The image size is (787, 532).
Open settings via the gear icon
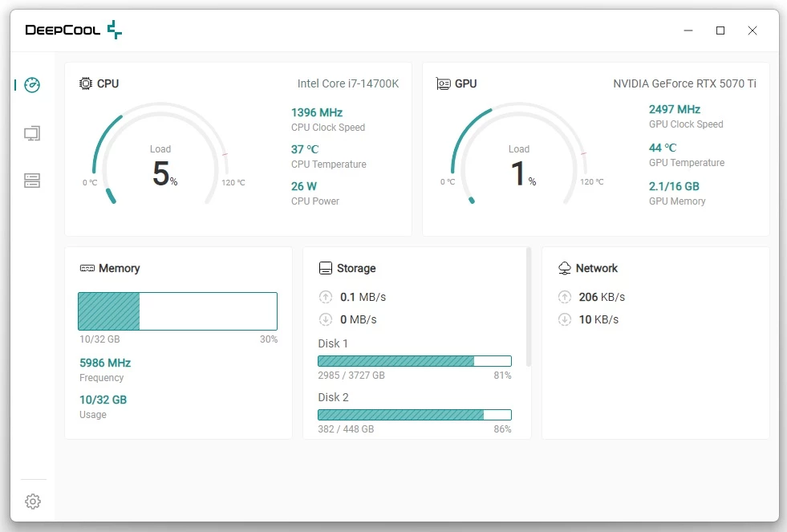33,502
